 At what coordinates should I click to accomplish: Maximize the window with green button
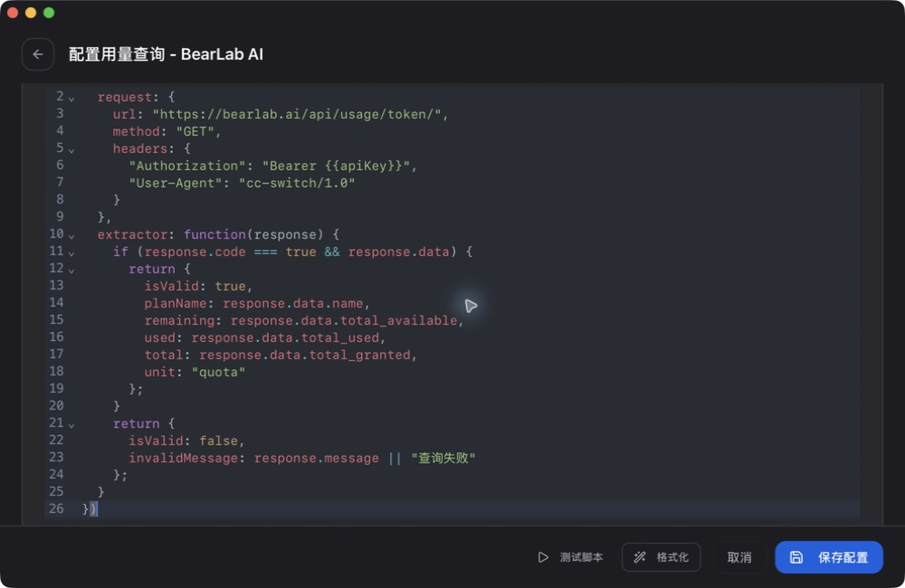49,13
